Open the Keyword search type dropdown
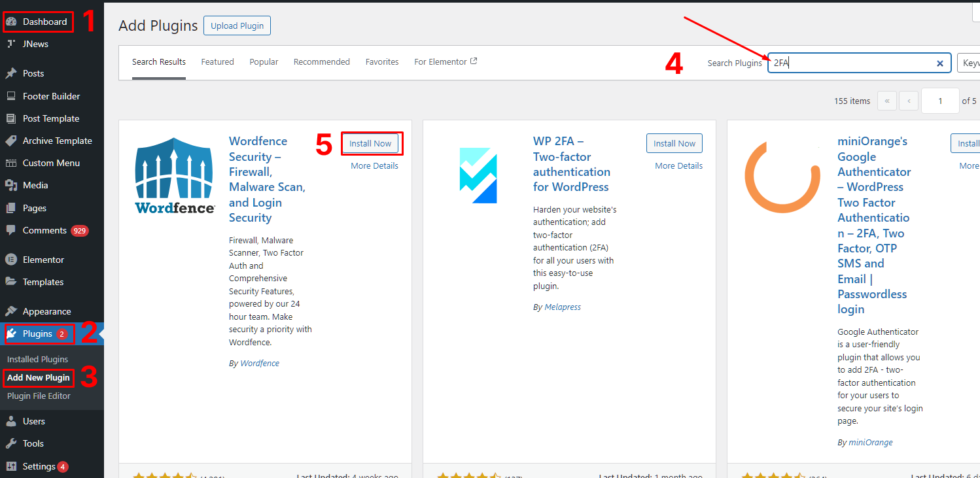This screenshot has width=980, height=478. [x=971, y=63]
